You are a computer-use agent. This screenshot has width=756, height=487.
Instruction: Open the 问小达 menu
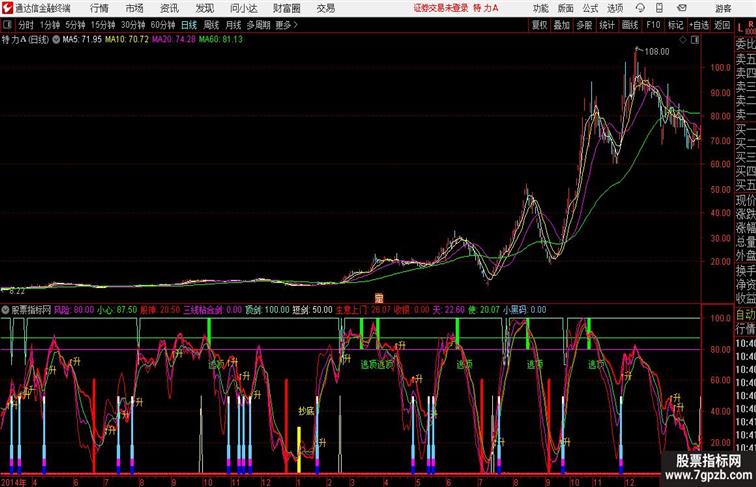pos(244,8)
